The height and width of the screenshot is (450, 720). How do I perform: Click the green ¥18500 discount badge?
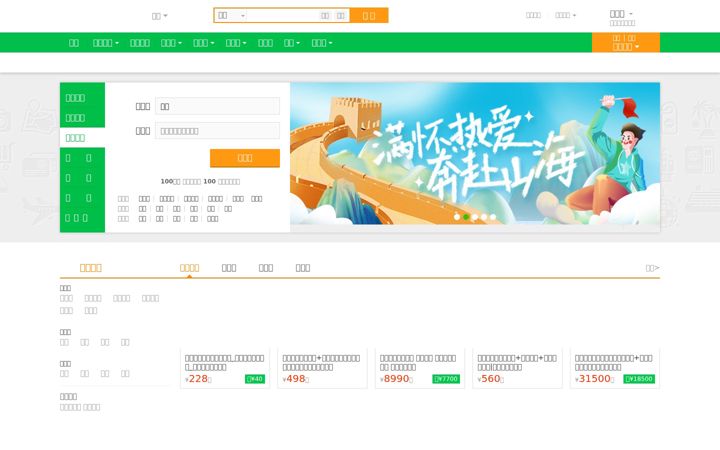(x=639, y=379)
